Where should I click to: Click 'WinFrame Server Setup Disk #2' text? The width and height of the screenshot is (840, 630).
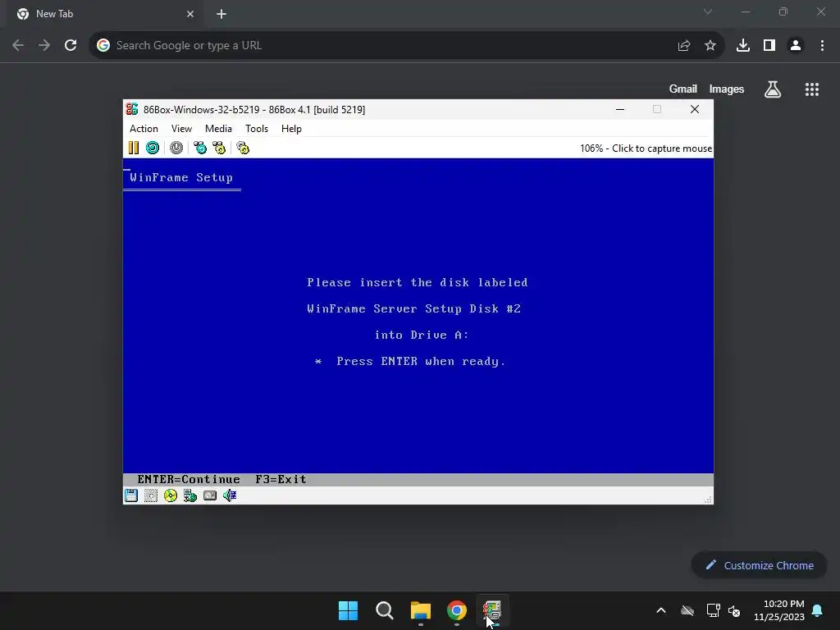coord(413,309)
